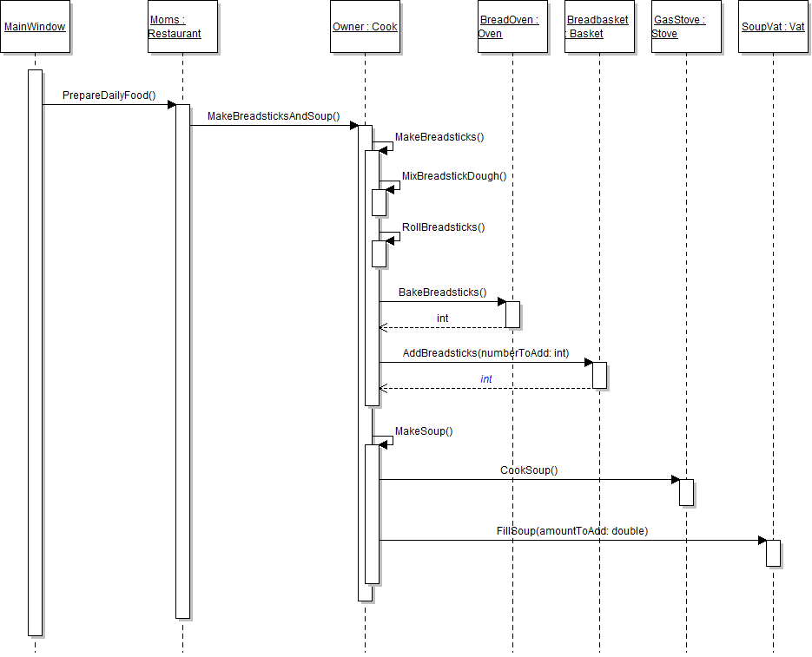Click the RollBreadsticks() self-message label
Screen dimensions: 812x657
pyautogui.click(x=443, y=227)
